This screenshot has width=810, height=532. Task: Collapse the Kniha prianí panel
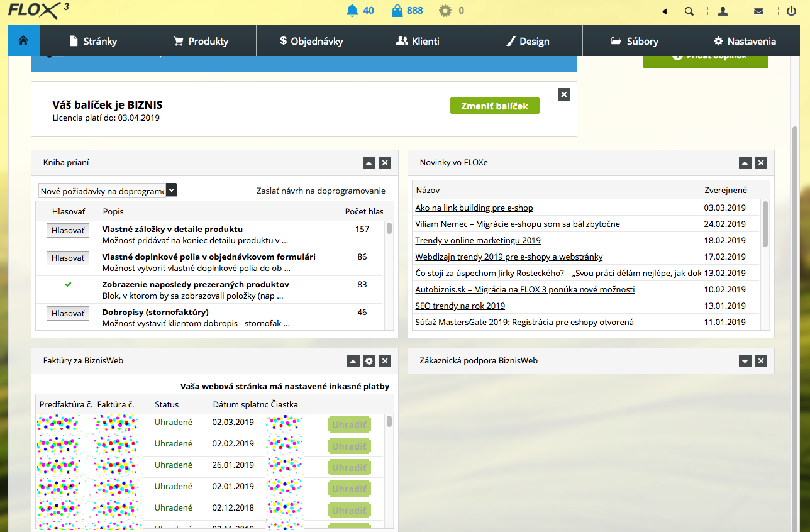[369, 163]
